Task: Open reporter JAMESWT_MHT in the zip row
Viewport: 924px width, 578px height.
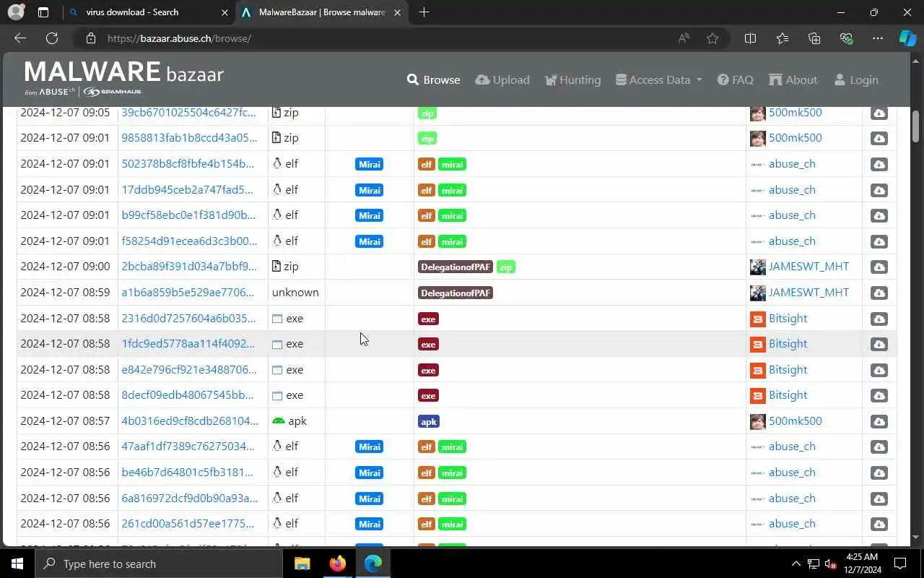Action: [x=808, y=267]
